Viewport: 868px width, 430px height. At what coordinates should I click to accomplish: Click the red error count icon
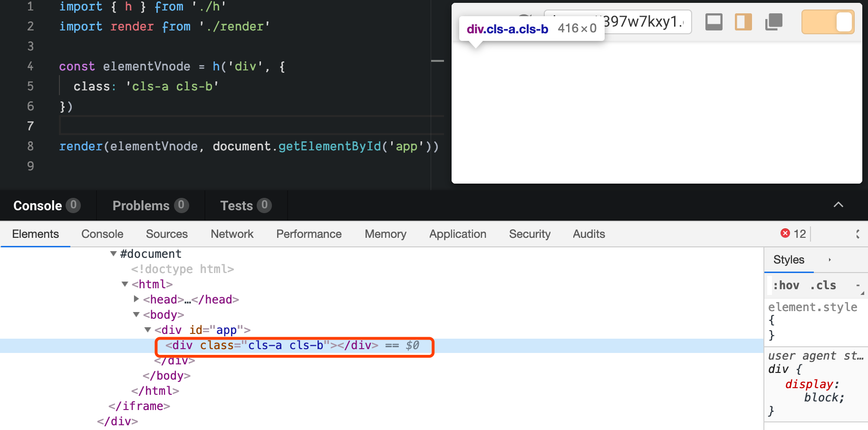pos(785,233)
